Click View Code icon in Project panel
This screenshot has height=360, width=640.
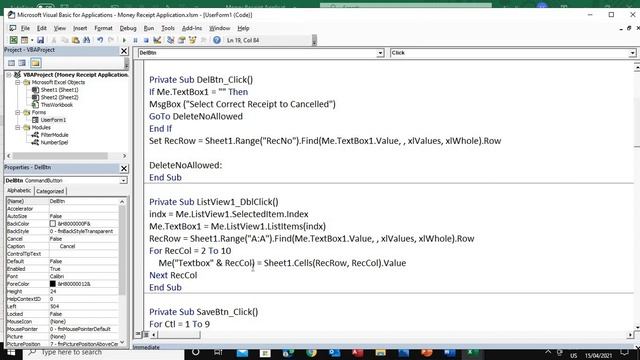point(11,63)
